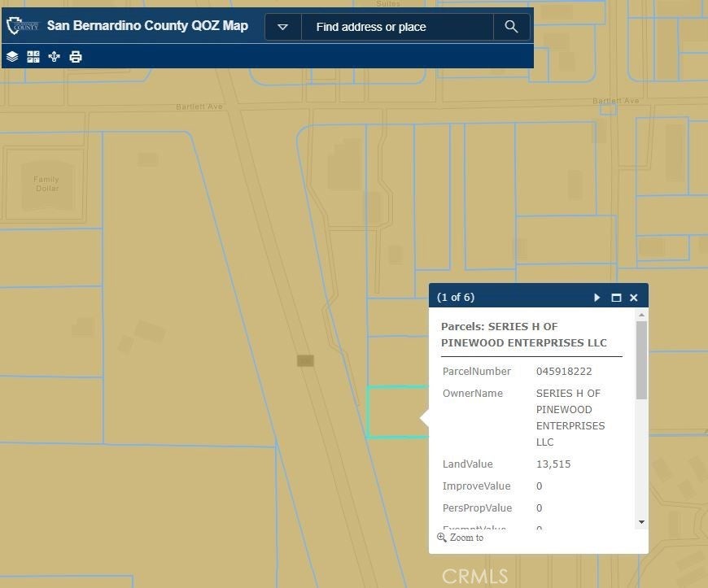The image size is (708, 588).
Task: Open the Layers list widget
Action: tap(12, 57)
